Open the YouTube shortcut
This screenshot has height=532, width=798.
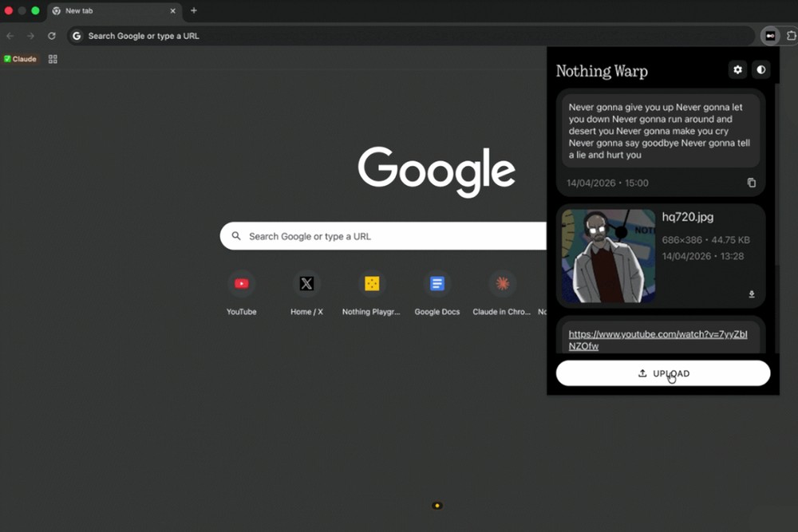241,284
